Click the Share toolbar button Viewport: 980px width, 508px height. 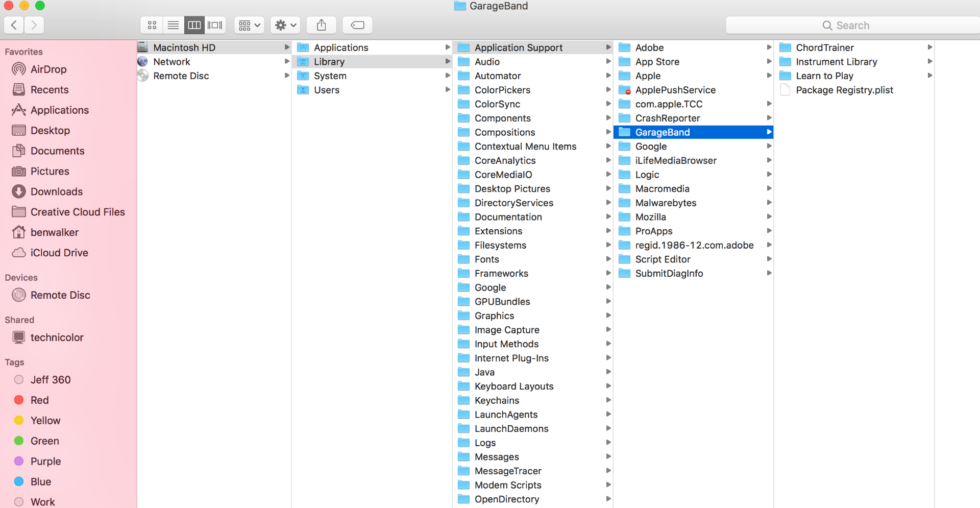pyautogui.click(x=322, y=25)
